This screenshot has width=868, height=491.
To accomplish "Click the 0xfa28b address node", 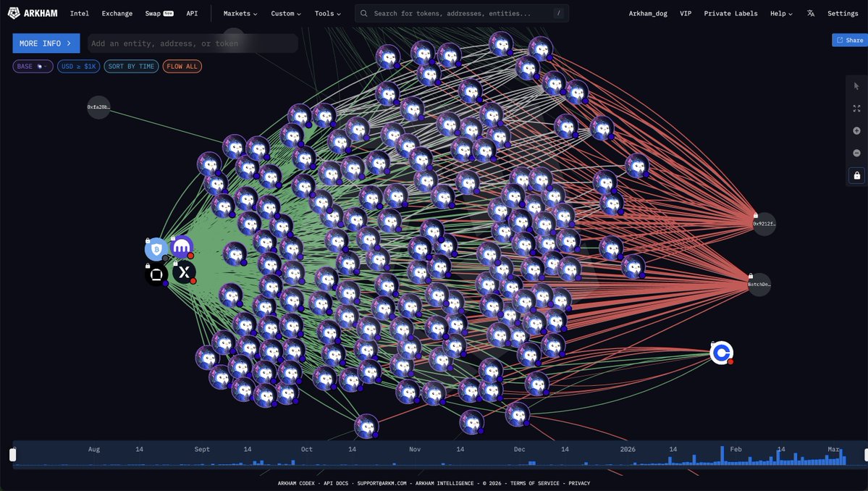I will click(x=98, y=107).
